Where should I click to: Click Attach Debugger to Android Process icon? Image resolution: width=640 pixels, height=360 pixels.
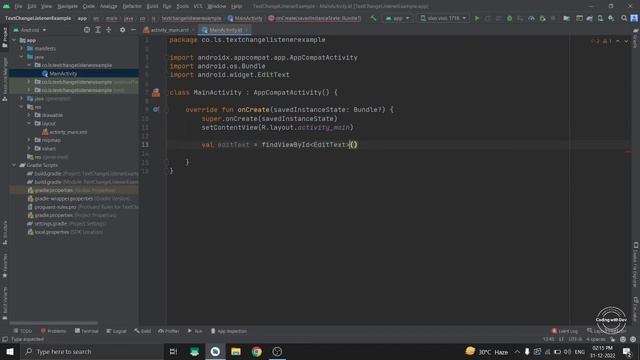542,18
